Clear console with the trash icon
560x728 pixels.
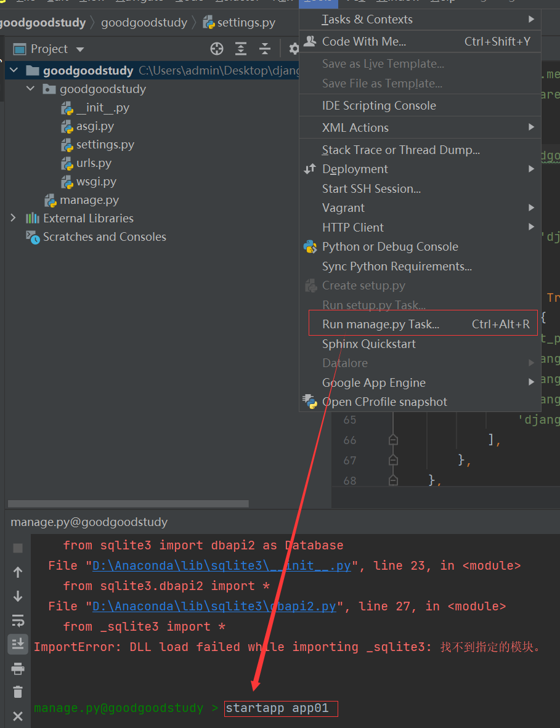[x=18, y=692]
